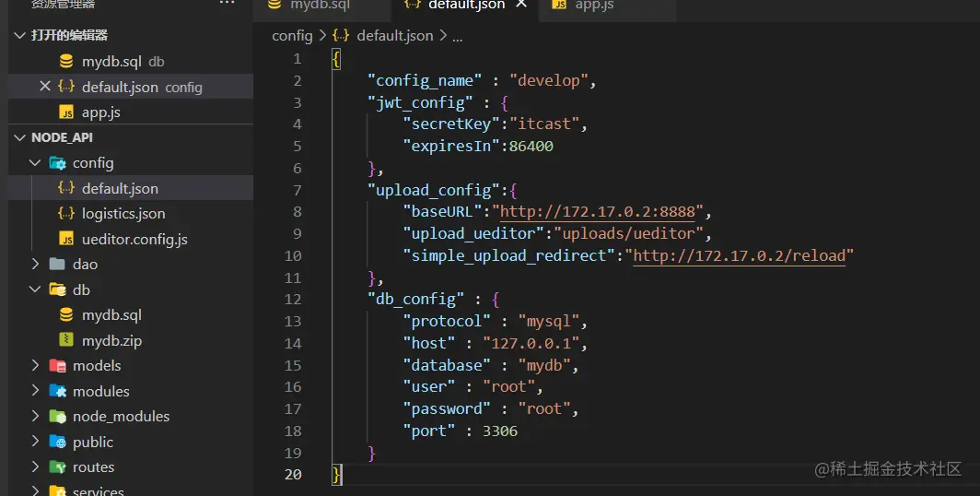Image resolution: width=980 pixels, height=496 pixels.
Task: Collapse the open editors section
Action: (20, 36)
